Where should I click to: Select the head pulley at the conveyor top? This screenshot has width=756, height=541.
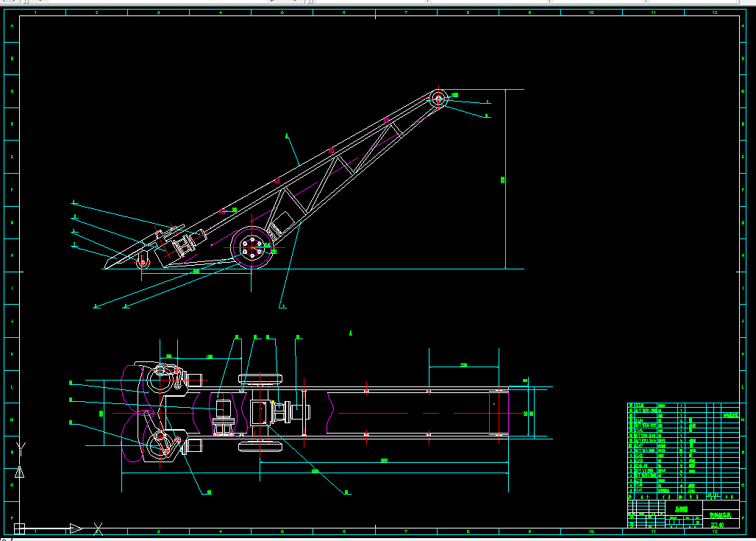pos(438,99)
